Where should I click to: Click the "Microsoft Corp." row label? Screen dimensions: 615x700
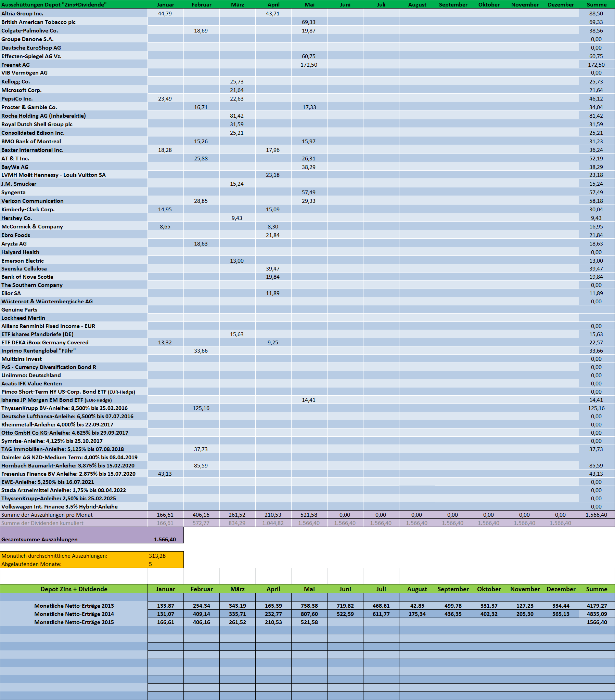[22, 90]
